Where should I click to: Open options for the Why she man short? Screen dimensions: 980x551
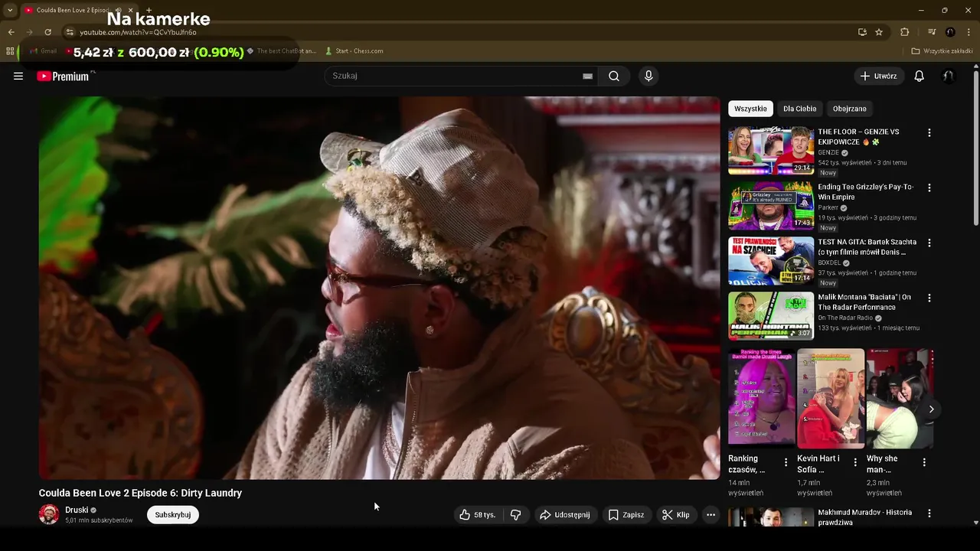click(x=924, y=462)
